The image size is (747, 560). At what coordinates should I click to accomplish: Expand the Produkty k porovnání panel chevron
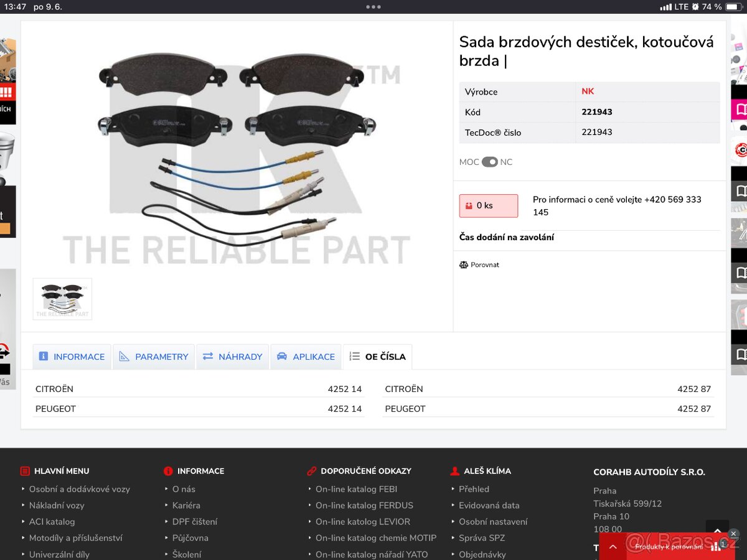tap(613, 547)
